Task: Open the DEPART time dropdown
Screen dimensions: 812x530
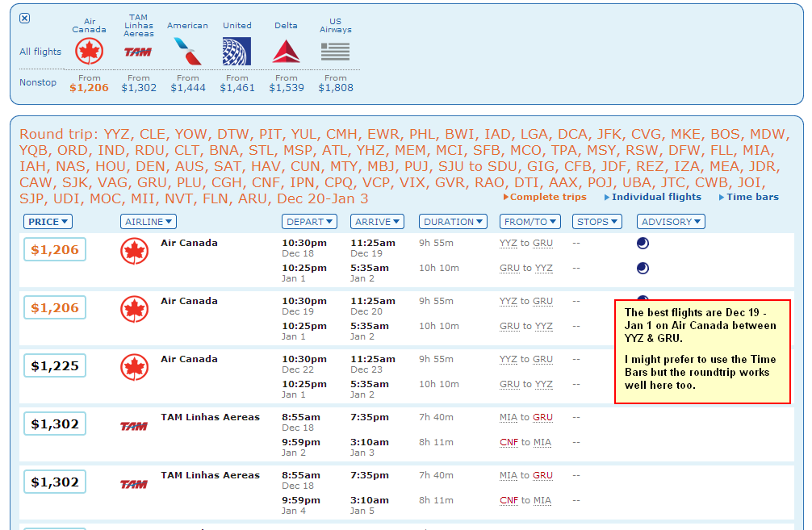Action: point(309,222)
